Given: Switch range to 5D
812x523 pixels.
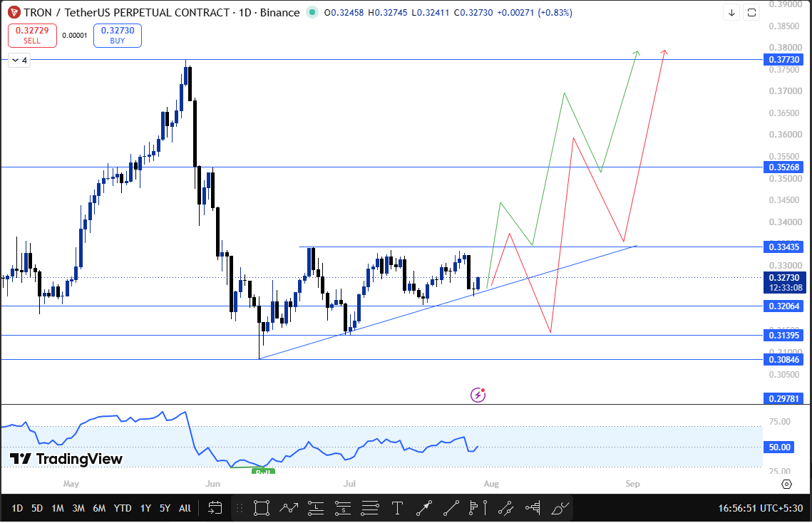Looking at the screenshot, I should click(37, 509).
